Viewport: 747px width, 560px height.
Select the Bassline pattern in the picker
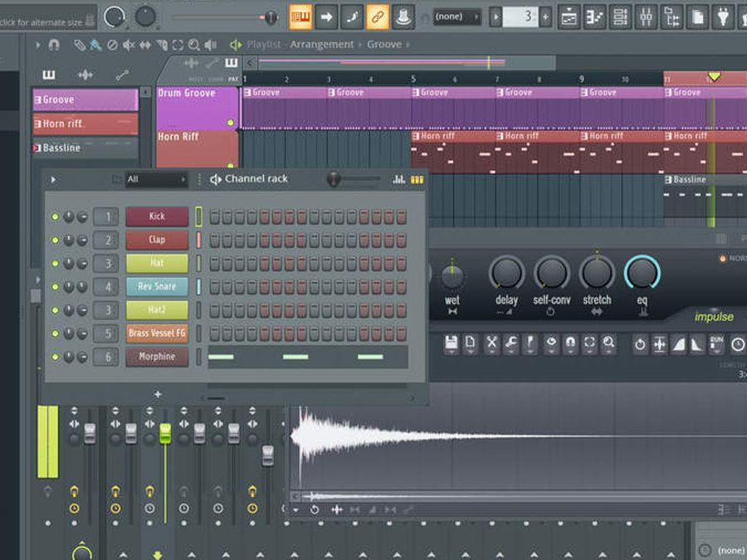(x=85, y=148)
